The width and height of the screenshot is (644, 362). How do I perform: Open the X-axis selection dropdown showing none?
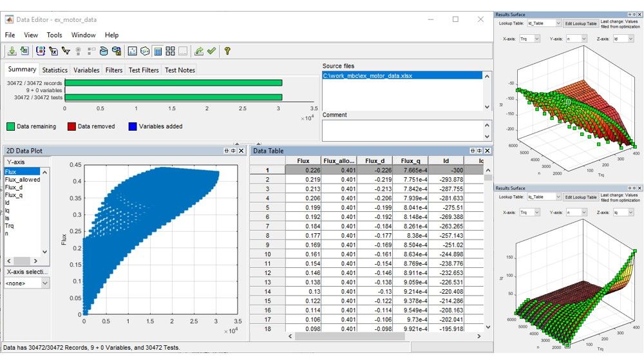(x=27, y=283)
